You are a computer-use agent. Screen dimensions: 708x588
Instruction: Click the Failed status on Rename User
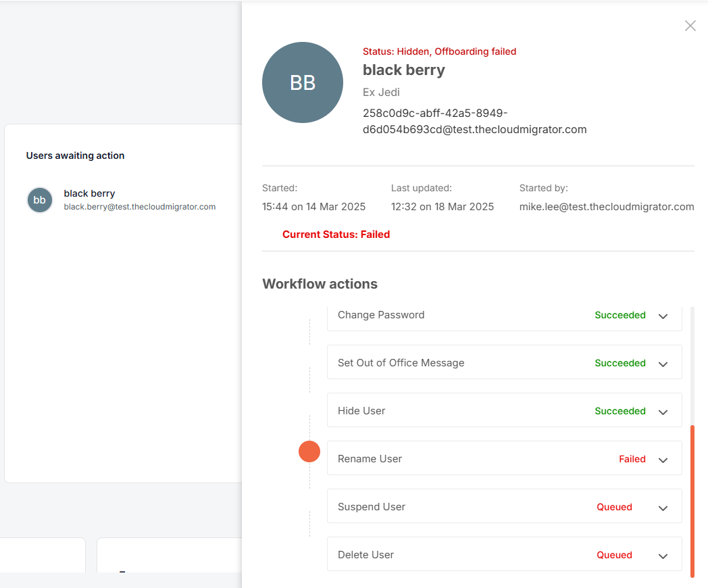coord(632,459)
